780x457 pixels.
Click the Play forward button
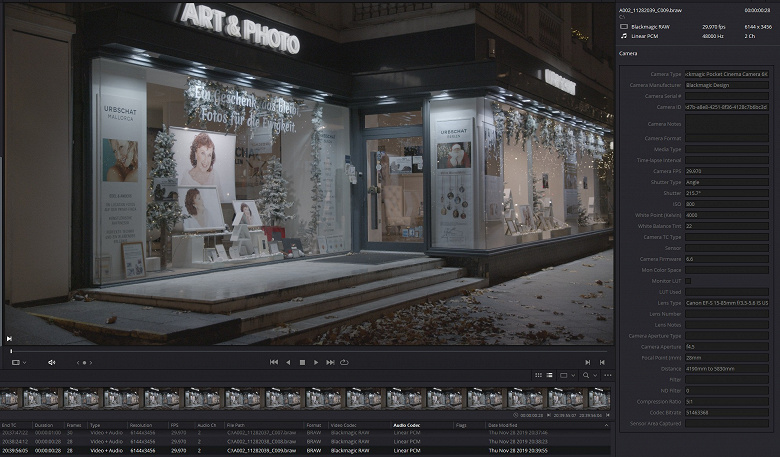tap(316, 362)
